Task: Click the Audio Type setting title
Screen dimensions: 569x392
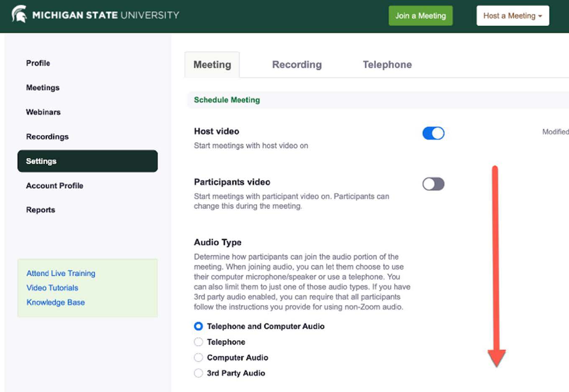Action: click(x=218, y=242)
